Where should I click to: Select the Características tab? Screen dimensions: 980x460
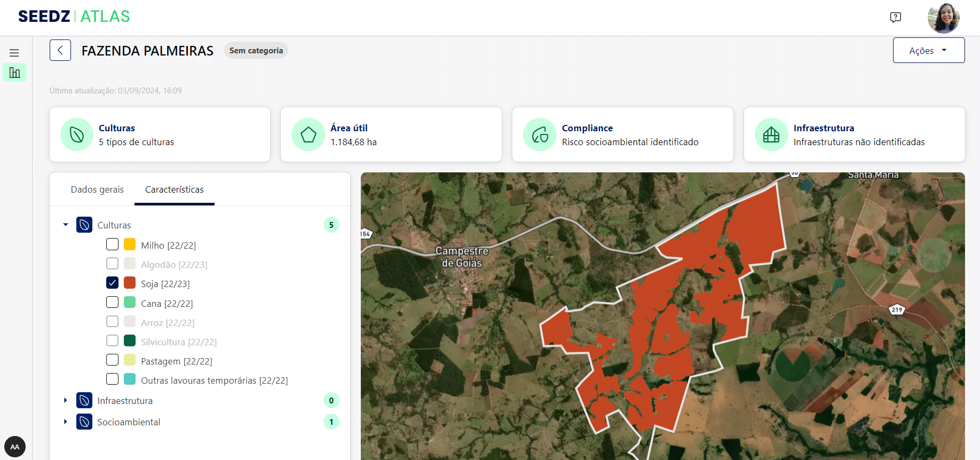(175, 189)
